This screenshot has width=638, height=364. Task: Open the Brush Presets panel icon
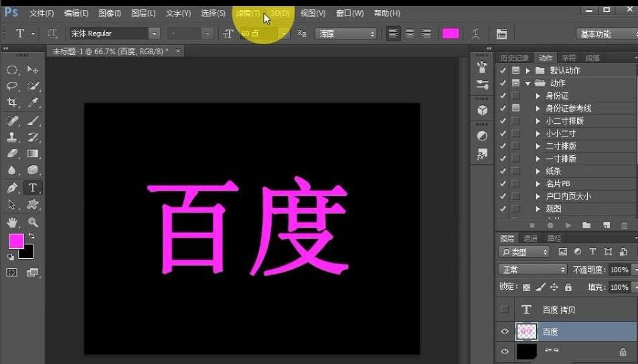482,84
